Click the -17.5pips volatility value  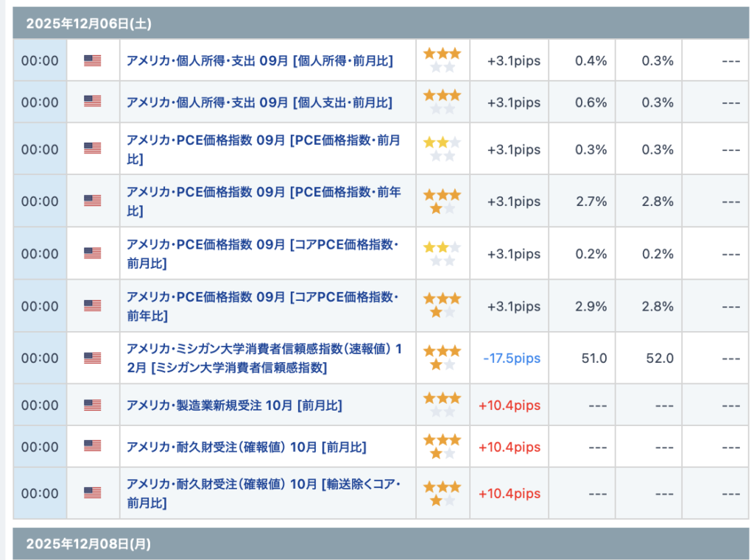[512, 358]
